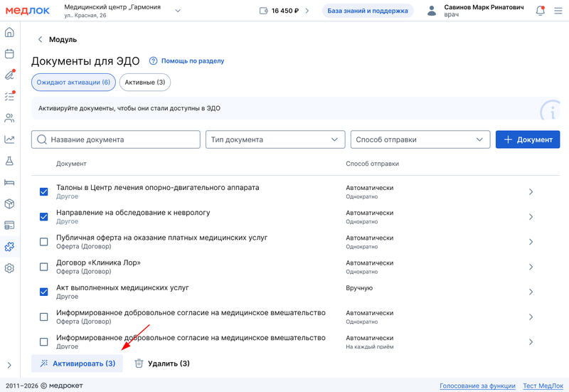
Task: Click Документ column header
Action: pos(71,164)
